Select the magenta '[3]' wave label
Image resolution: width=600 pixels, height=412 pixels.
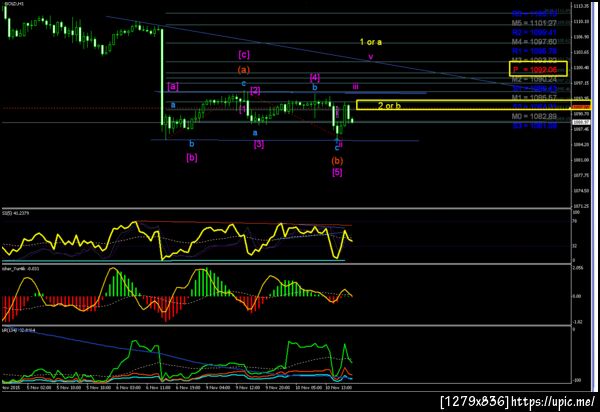(259, 144)
